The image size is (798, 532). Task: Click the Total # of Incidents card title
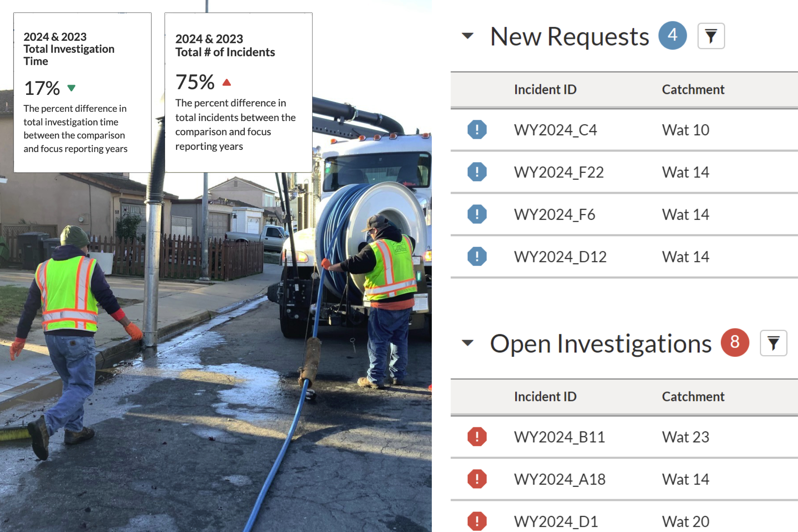[x=225, y=46]
